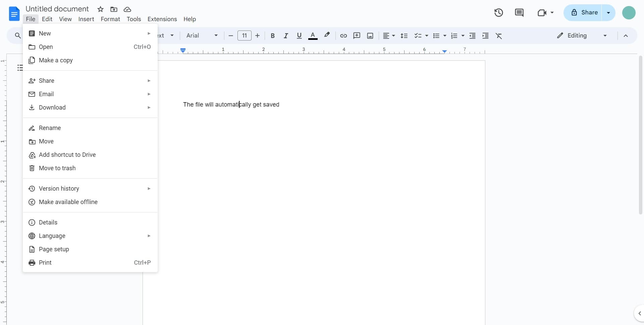The width and height of the screenshot is (644, 325).
Task: Insert an image
Action: (370, 36)
